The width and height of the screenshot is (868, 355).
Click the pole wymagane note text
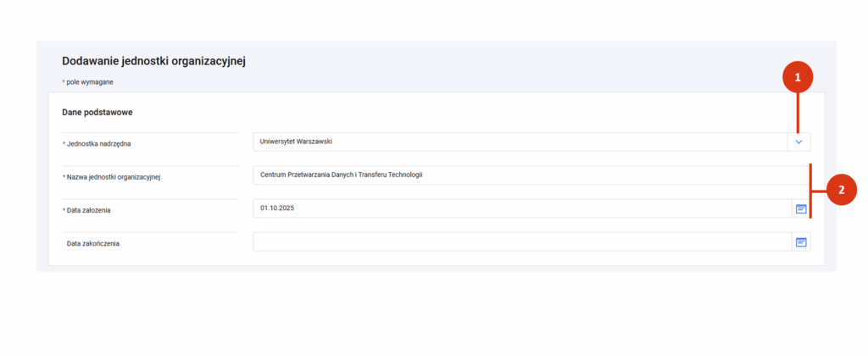pos(91,82)
